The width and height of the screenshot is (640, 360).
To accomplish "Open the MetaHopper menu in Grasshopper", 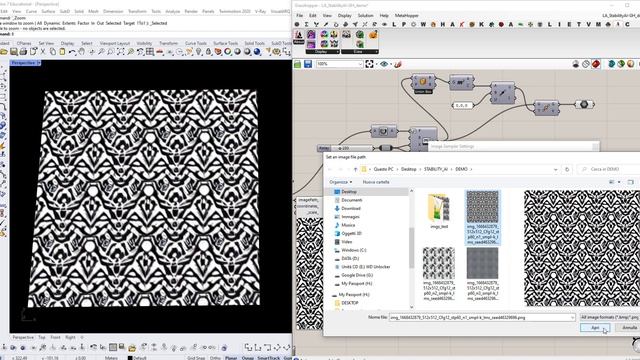I will (407, 16).
